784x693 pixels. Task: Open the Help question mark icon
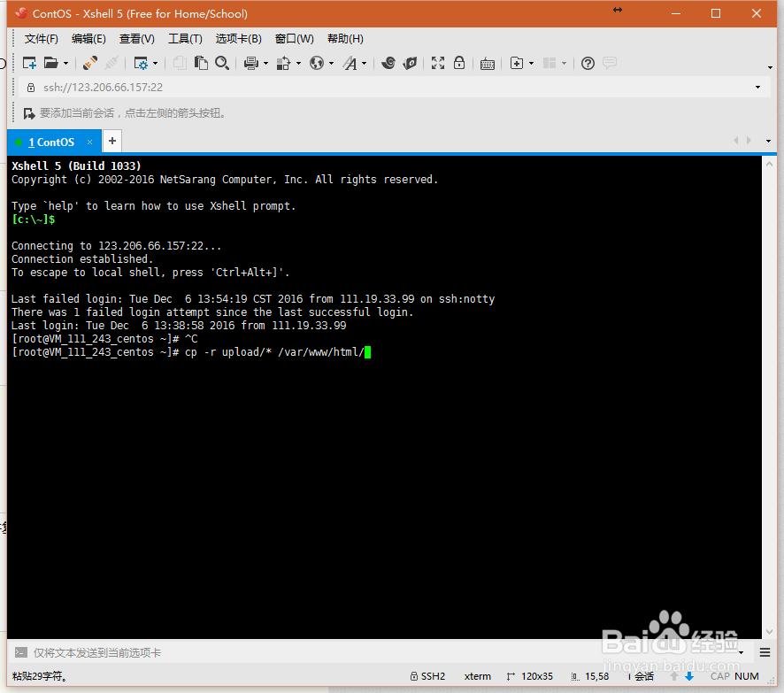tap(588, 63)
